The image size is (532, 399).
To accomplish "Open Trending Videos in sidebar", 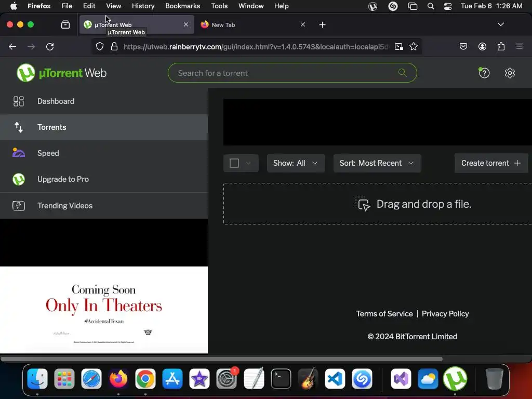I will point(104,206).
